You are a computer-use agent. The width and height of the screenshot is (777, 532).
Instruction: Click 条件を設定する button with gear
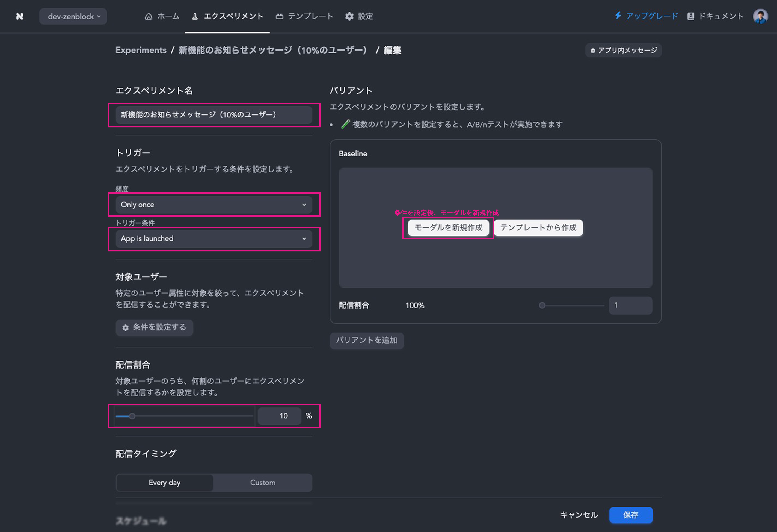tap(154, 327)
